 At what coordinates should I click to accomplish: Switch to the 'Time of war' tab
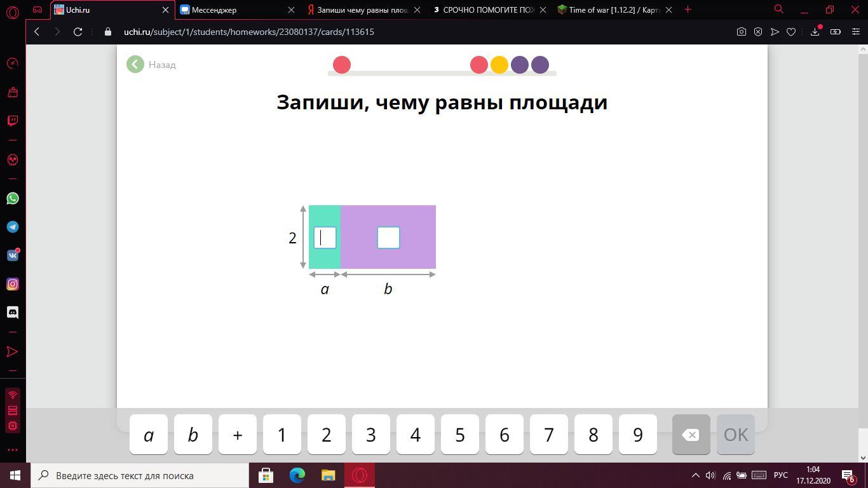pyautogui.click(x=615, y=10)
